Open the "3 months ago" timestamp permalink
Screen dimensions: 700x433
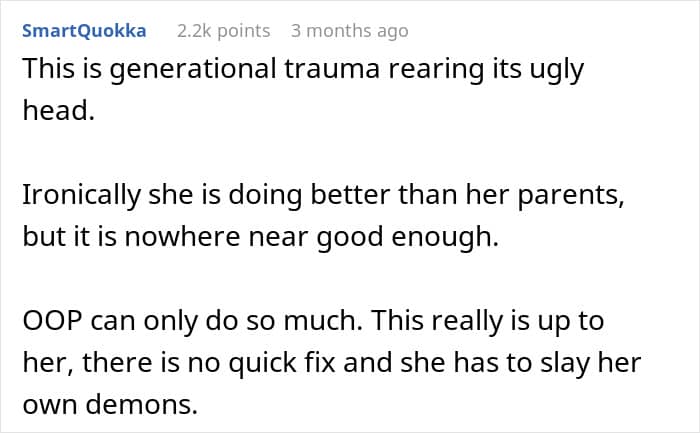pyautogui.click(x=349, y=31)
